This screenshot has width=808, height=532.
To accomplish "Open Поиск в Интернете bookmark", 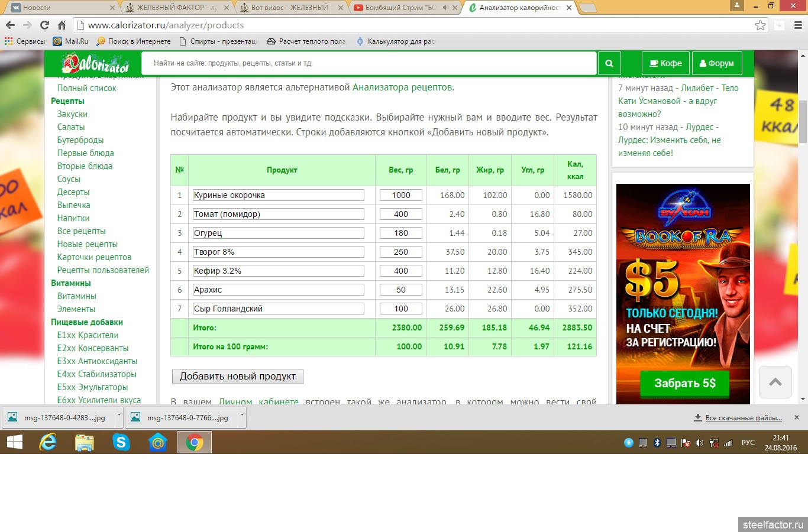I will tap(133, 41).
